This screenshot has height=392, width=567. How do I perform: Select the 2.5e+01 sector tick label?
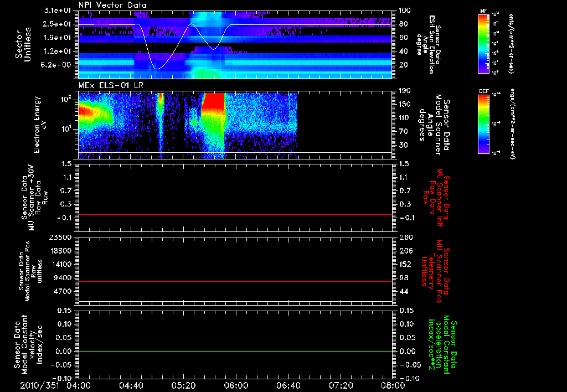(58, 24)
